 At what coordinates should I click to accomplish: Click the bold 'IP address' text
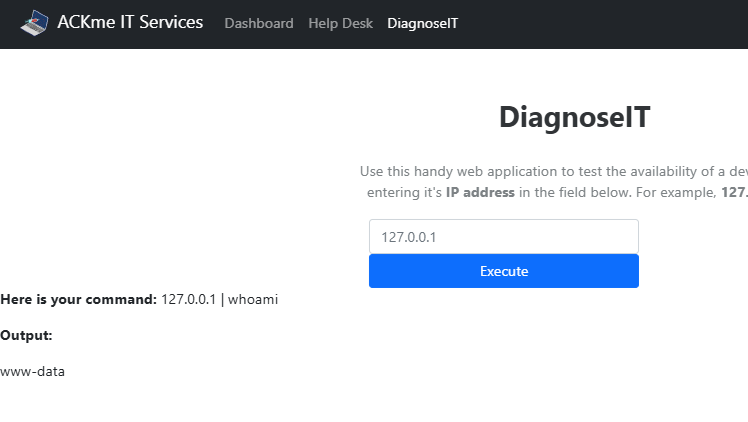point(480,193)
